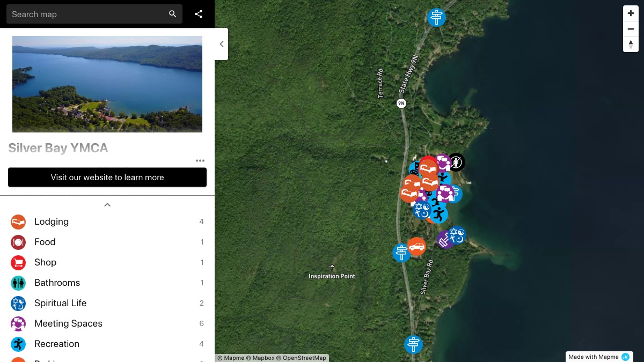The width and height of the screenshot is (644, 362).
Task: Zoom out on the map
Action: 631,29
